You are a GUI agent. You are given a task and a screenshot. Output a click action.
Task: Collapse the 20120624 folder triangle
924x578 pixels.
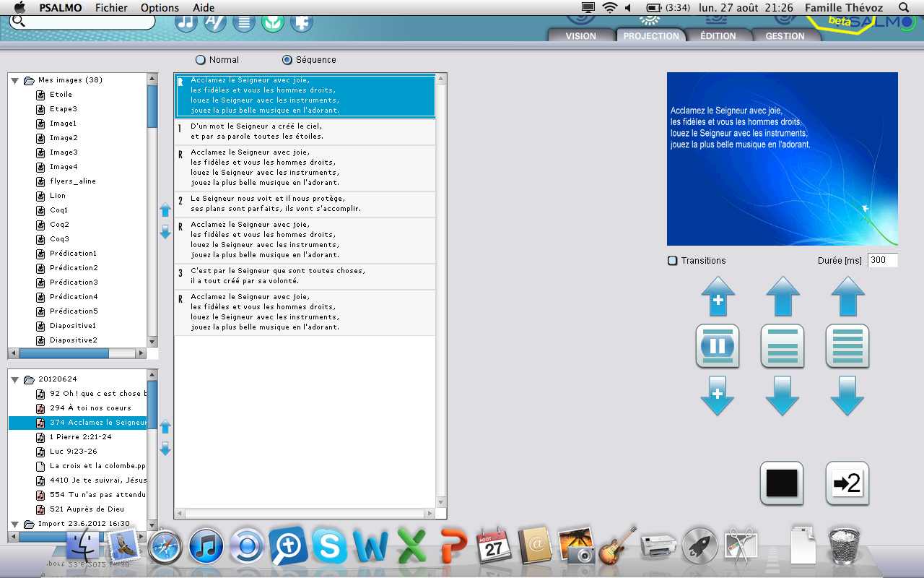point(15,379)
